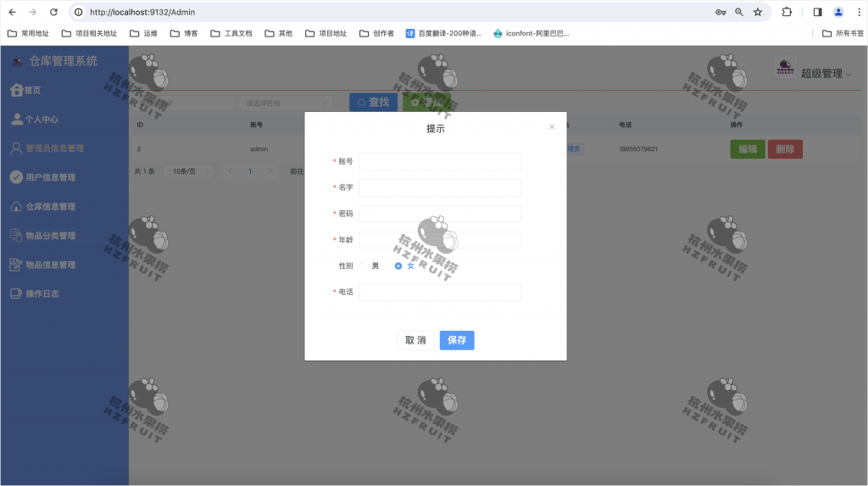The width and height of the screenshot is (868, 486).
Task: Click the phone number 18855079621 cell
Action: 638,149
